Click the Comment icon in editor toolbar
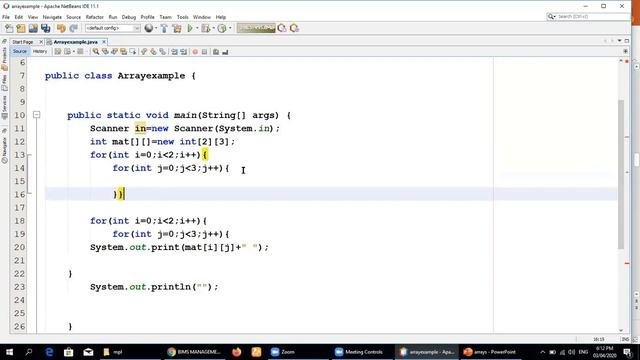 click(216, 52)
